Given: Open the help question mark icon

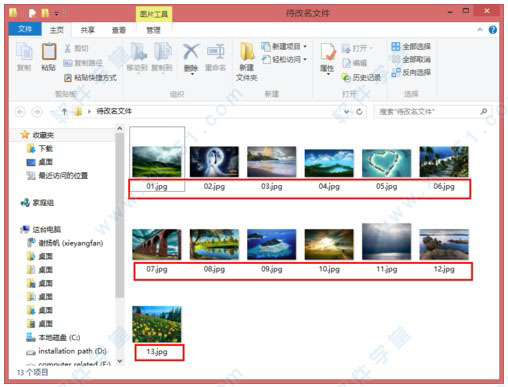Looking at the screenshot, I should (x=493, y=30).
